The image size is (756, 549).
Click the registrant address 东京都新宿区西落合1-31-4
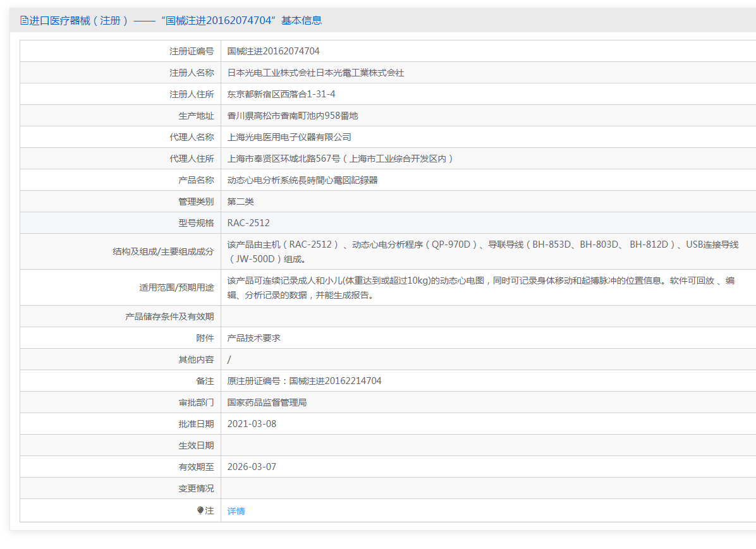[281, 94]
